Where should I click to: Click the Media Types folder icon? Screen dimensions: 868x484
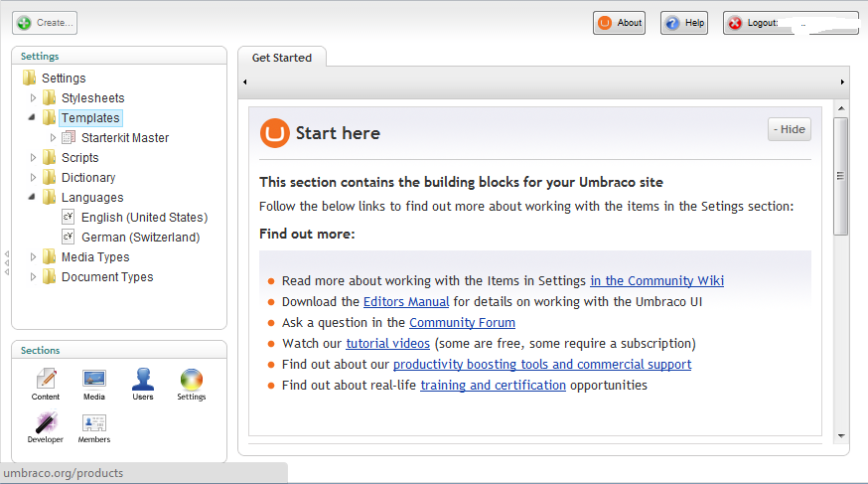click(50, 257)
